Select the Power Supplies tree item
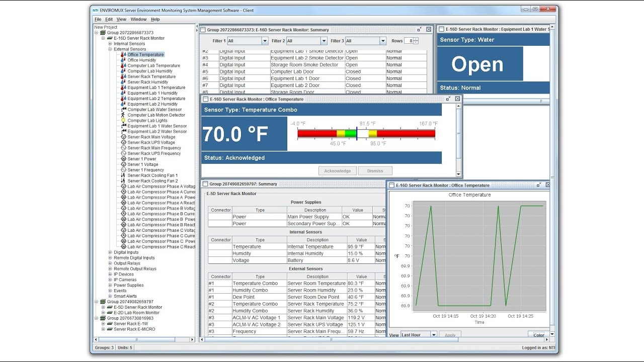The height and width of the screenshot is (362, 644). pyautogui.click(x=128, y=285)
